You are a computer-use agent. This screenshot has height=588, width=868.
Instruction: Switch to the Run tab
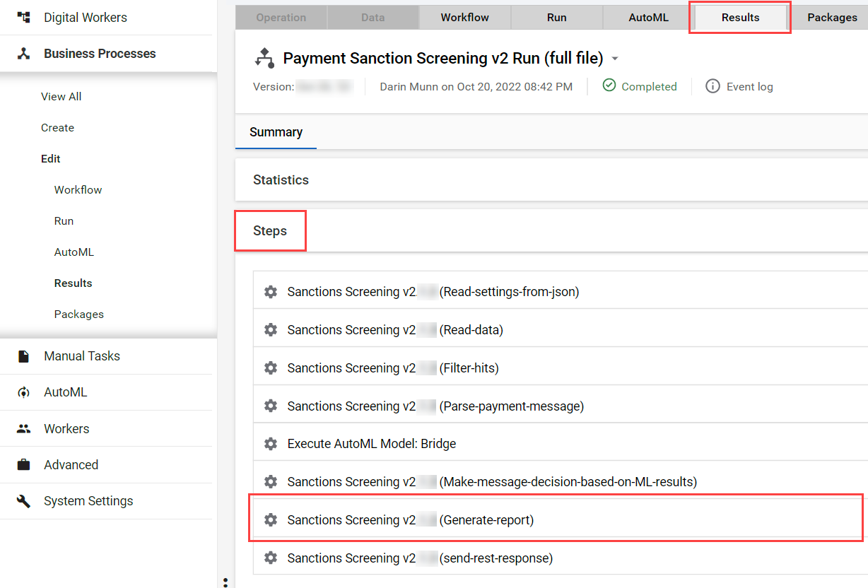557,18
